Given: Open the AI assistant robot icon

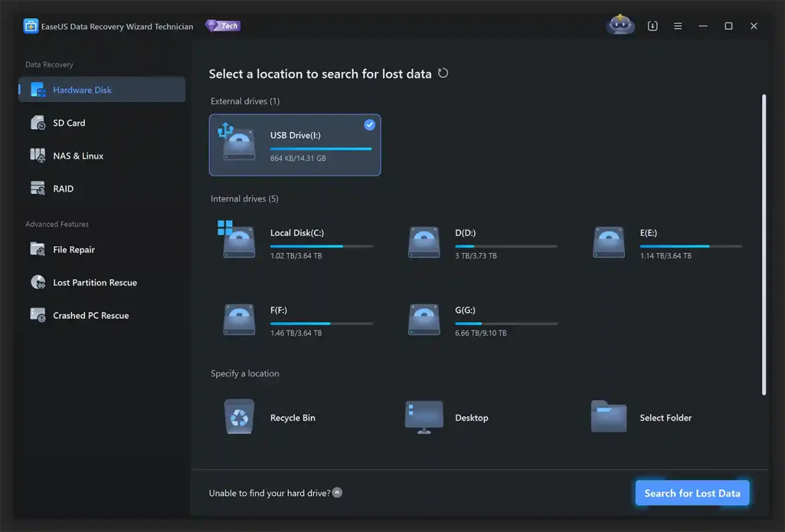Looking at the screenshot, I should 619,24.
